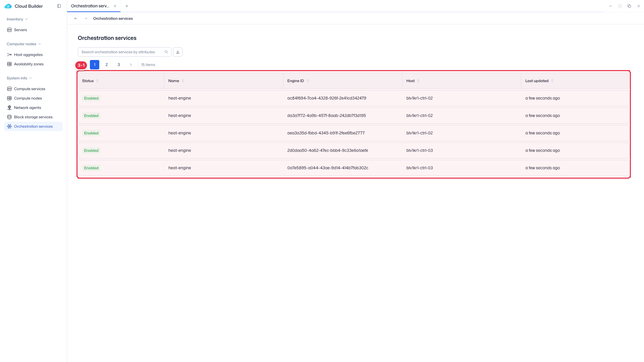Go to page 3 of results
Screen dimensions: 644x362
pos(119,65)
